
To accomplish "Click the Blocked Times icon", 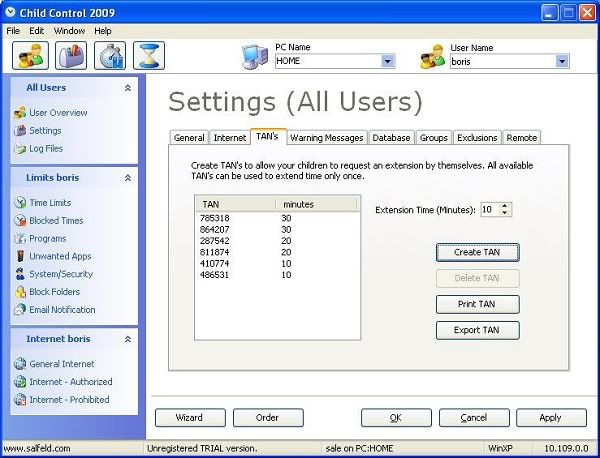I will (20, 220).
